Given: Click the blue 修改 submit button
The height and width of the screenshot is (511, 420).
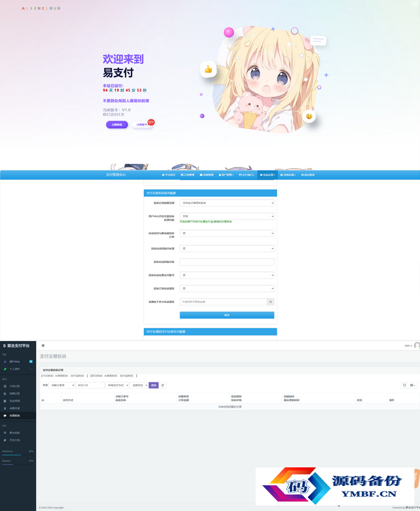Looking at the screenshot, I should point(227,315).
